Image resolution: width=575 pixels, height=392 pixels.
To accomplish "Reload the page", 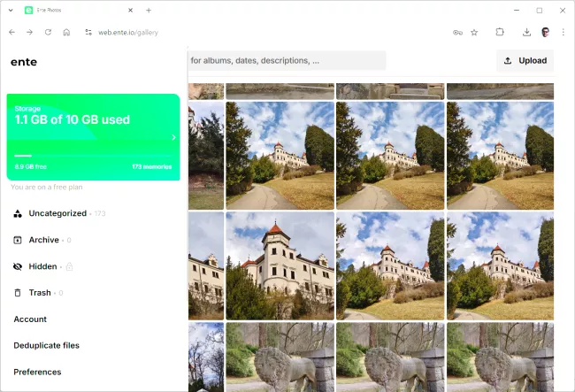I will click(48, 32).
